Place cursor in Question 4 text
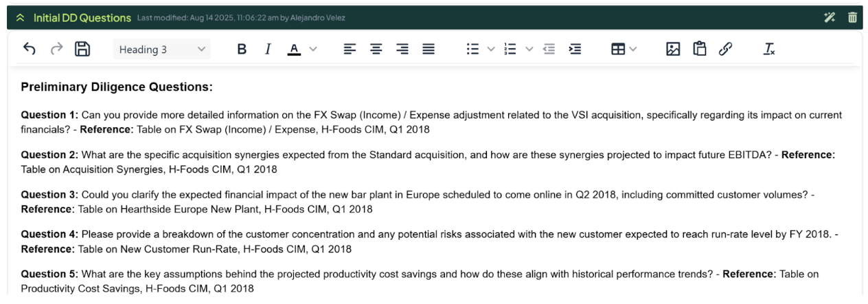 pos(430,242)
